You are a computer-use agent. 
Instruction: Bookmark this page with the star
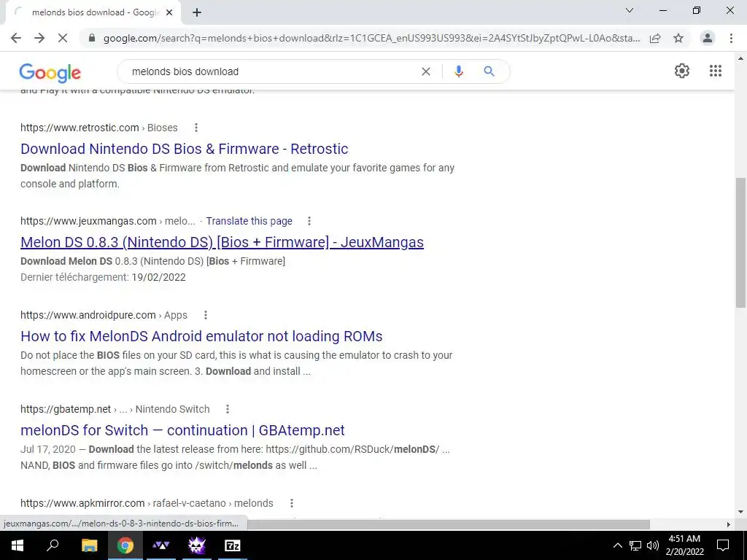click(678, 38)
